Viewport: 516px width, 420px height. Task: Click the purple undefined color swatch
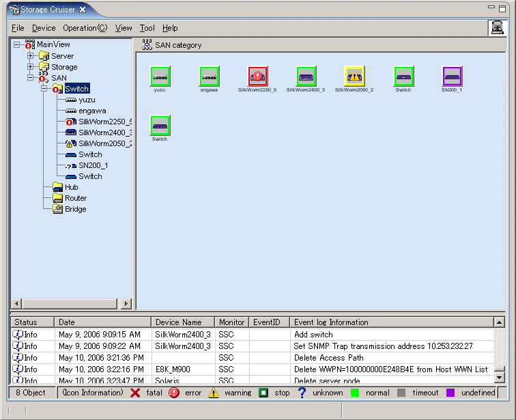[450, 393]
